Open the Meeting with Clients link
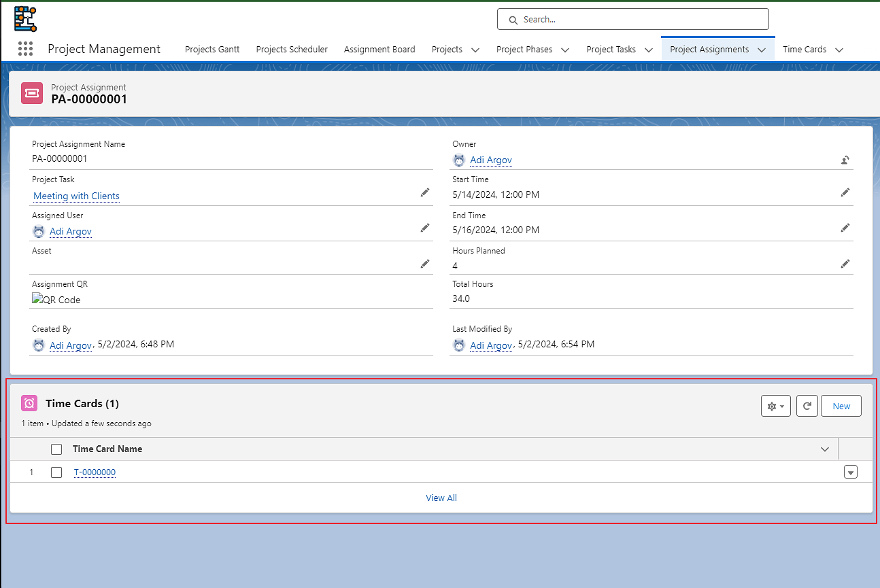Image resolution: width=880 pixels, height=588 pixels. point(76,196)
